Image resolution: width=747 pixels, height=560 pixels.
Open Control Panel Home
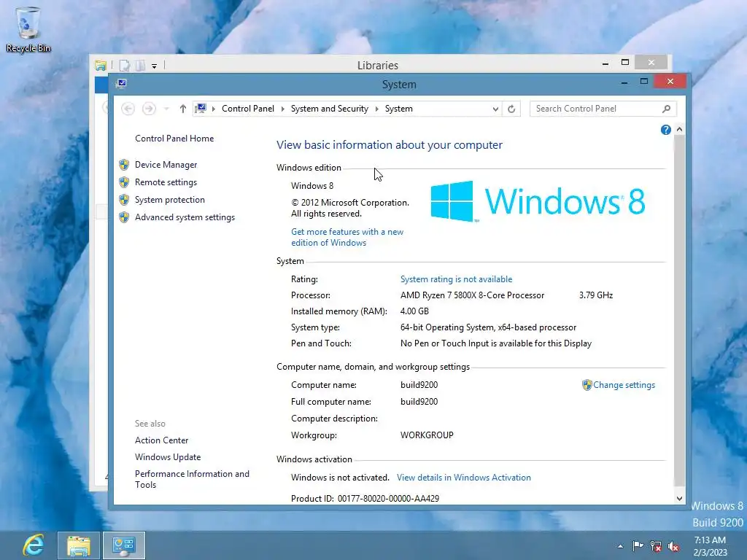coord(174,139)
